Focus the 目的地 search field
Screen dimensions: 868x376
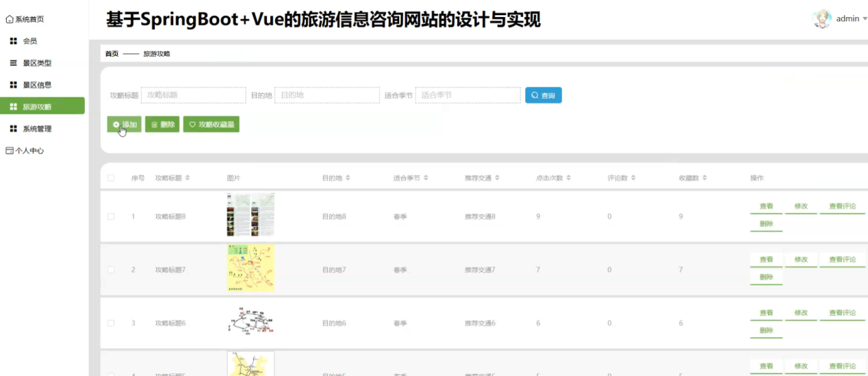point(327,95)
